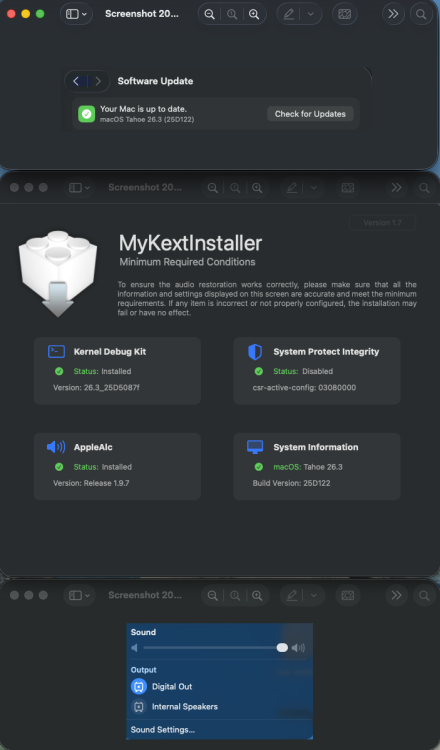Zoom in using bottom Preview window toolbar
440x750 pixels.
pyautogui.click(x=257, y=596)
